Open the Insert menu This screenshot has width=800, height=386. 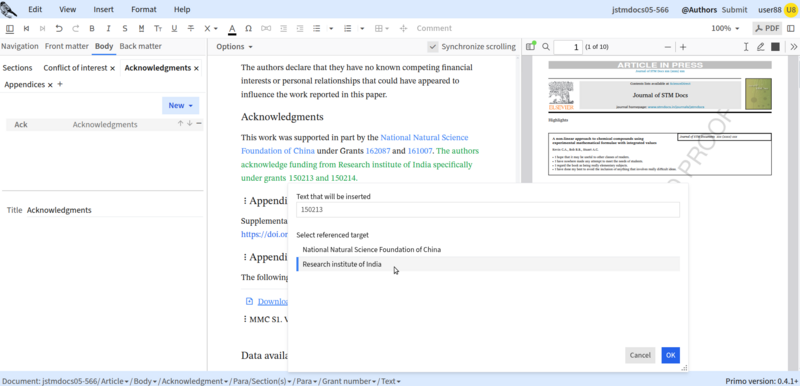pyautogui.click(x=104, y=10)
